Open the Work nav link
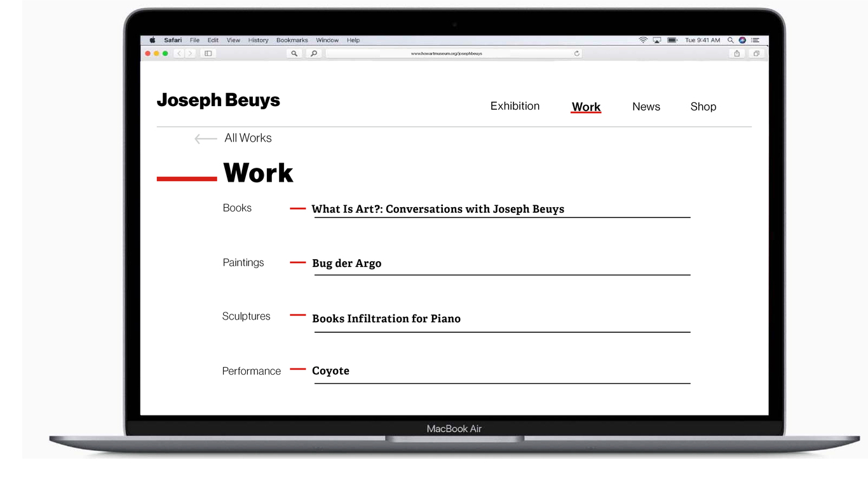This screenshot has width=868, height=493. coord(586,107)
